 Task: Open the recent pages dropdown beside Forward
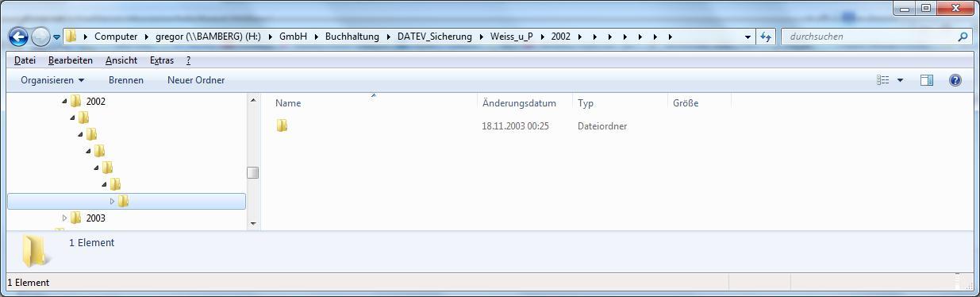[56, 37]
